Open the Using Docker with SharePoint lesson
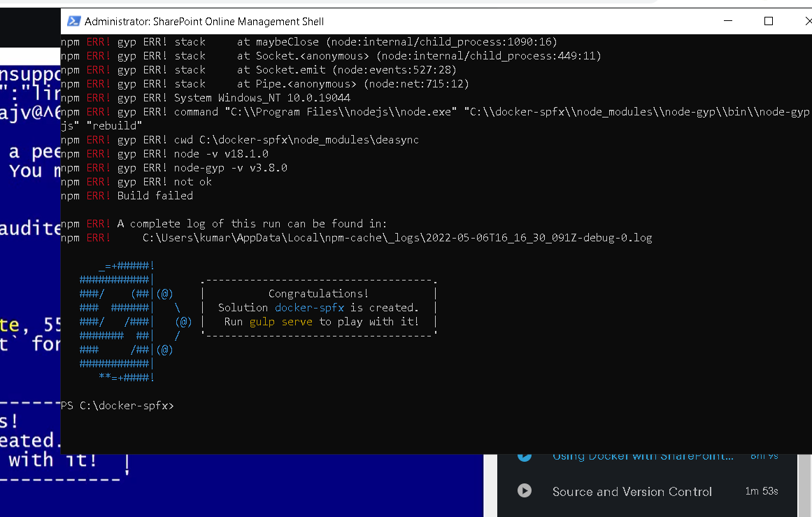 643,457
